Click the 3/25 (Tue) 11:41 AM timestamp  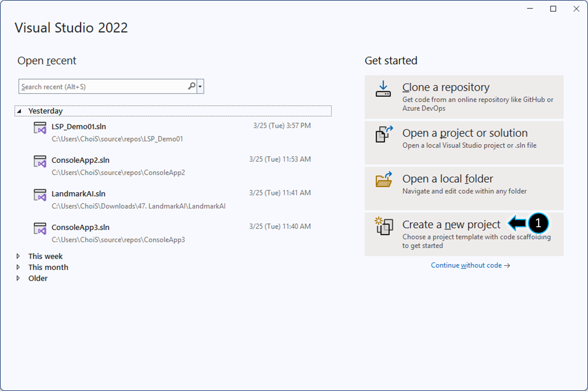[280, 193]
